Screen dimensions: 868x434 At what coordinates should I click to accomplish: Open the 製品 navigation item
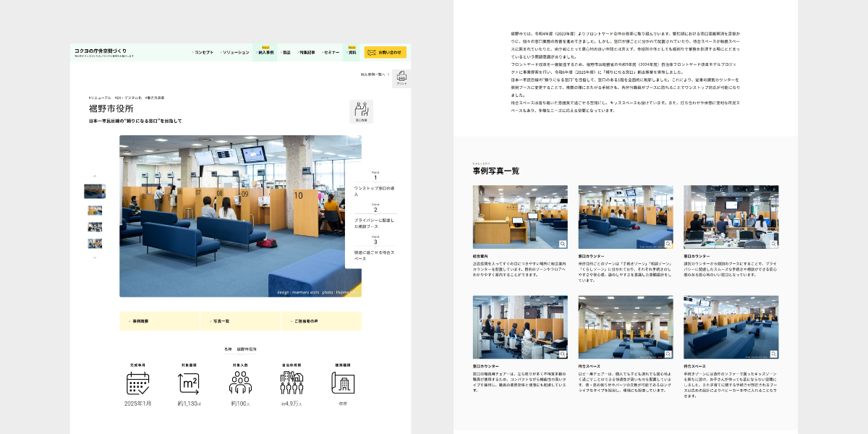pyautogui.click(x=286, y=52)
